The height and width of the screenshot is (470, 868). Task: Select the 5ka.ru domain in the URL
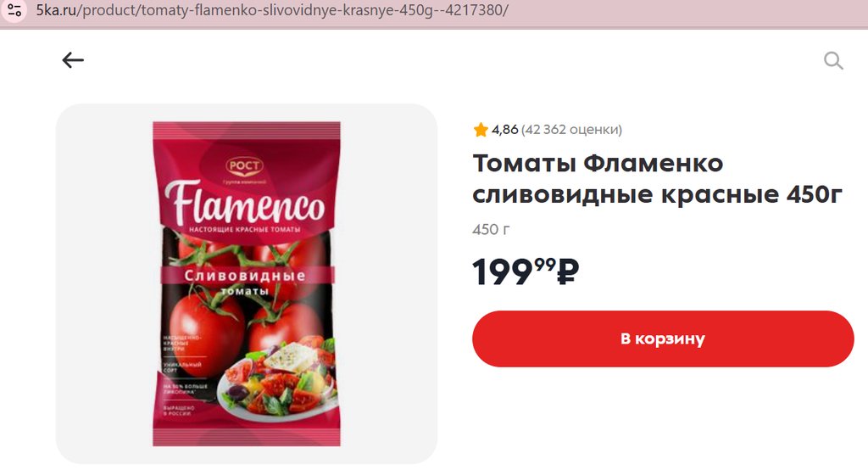[56, 10]
